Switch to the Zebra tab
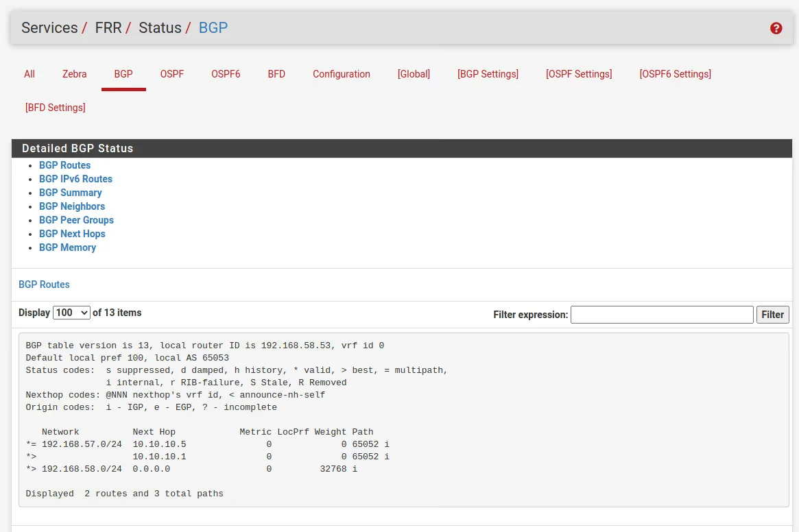This screenshot has width=799, height=532. (x=74, y=74)
